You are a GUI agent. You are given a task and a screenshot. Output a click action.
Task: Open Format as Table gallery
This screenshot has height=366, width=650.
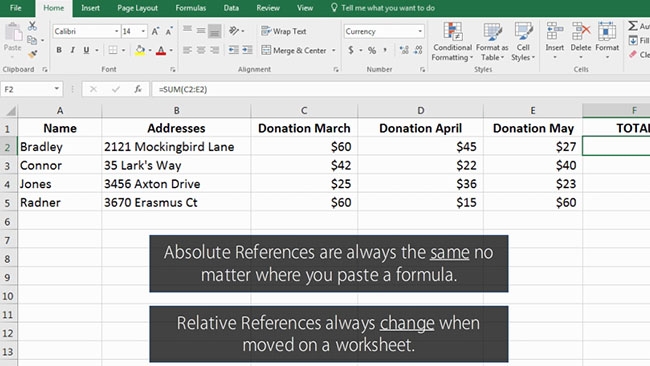(x=492, y=42)
